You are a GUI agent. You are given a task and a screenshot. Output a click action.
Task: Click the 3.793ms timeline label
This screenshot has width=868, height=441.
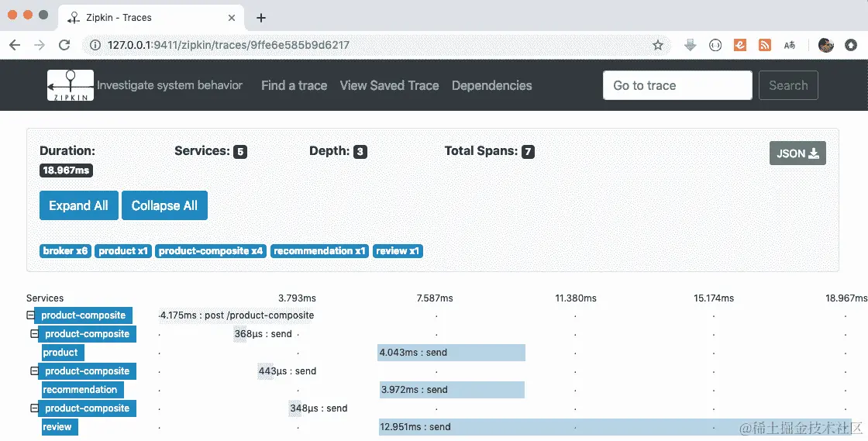[298, 298]
